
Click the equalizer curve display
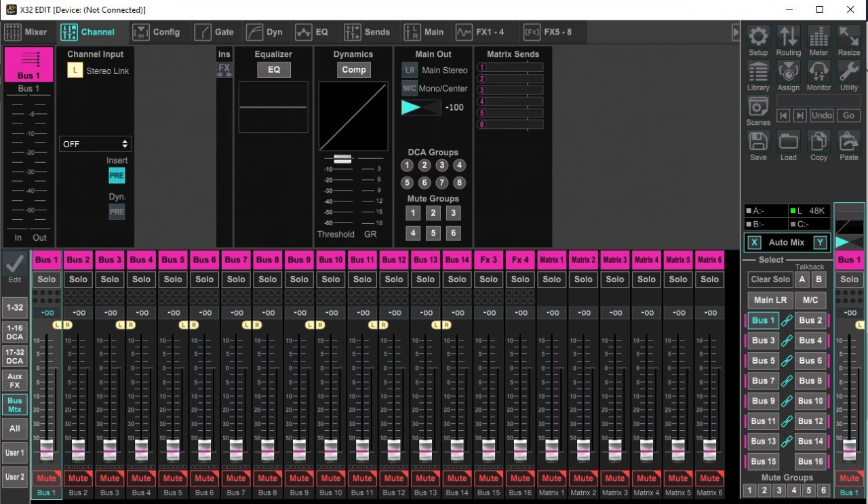[273, 107]
